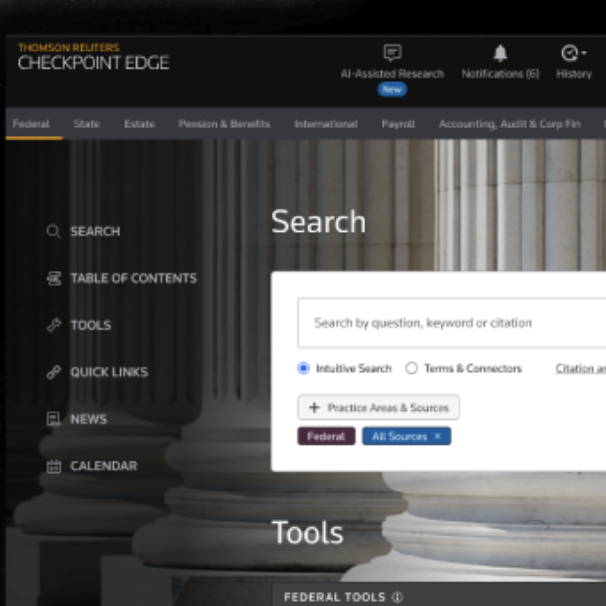Screen dimensions: 606x606
Task: Open the History clock icon
Action: pyautogui.click(x=570, y=53)
